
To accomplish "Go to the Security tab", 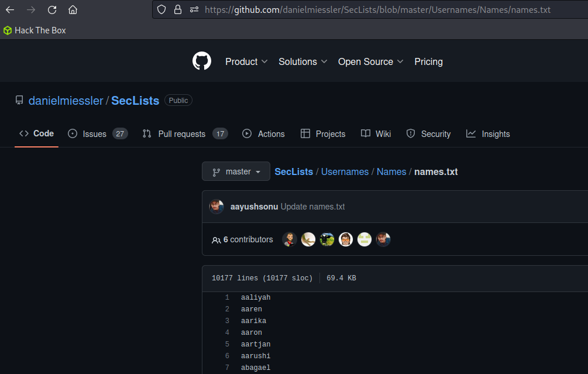I will pos(428,134).
